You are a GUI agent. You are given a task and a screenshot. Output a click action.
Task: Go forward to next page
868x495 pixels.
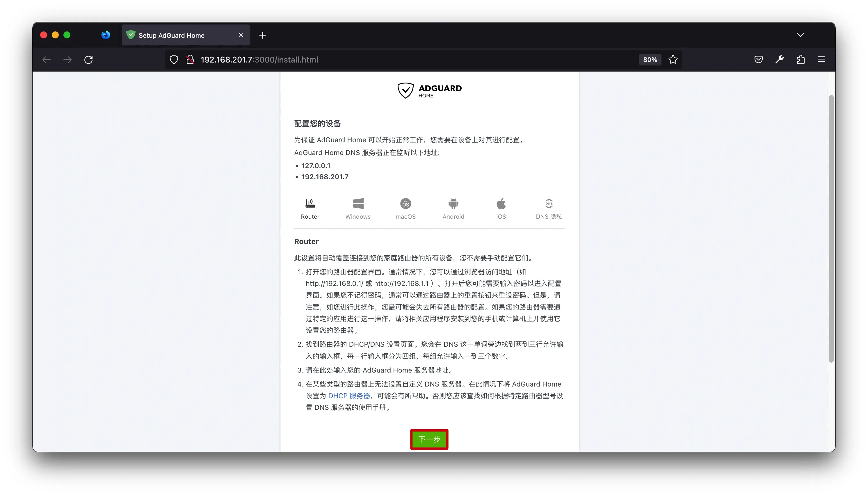click(x=67, y=60)
